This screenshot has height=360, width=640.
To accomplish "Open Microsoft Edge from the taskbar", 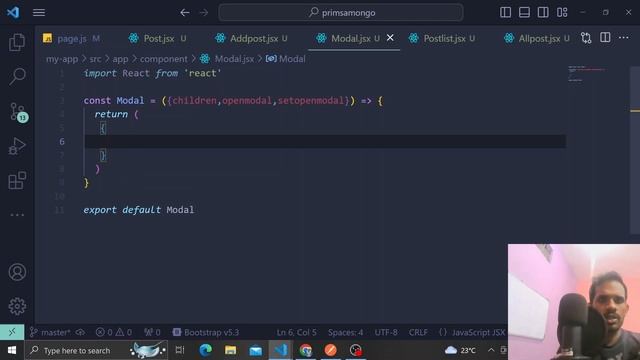I will point(205,350).
